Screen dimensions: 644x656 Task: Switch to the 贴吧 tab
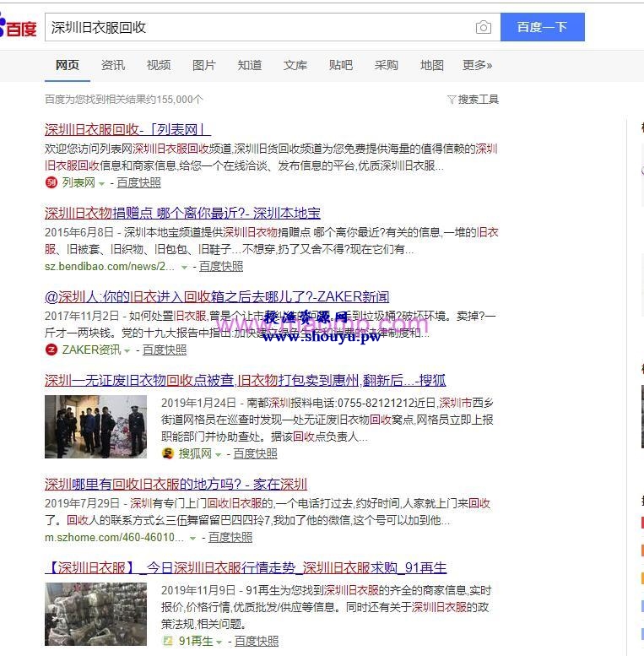[x=341, y=65]
